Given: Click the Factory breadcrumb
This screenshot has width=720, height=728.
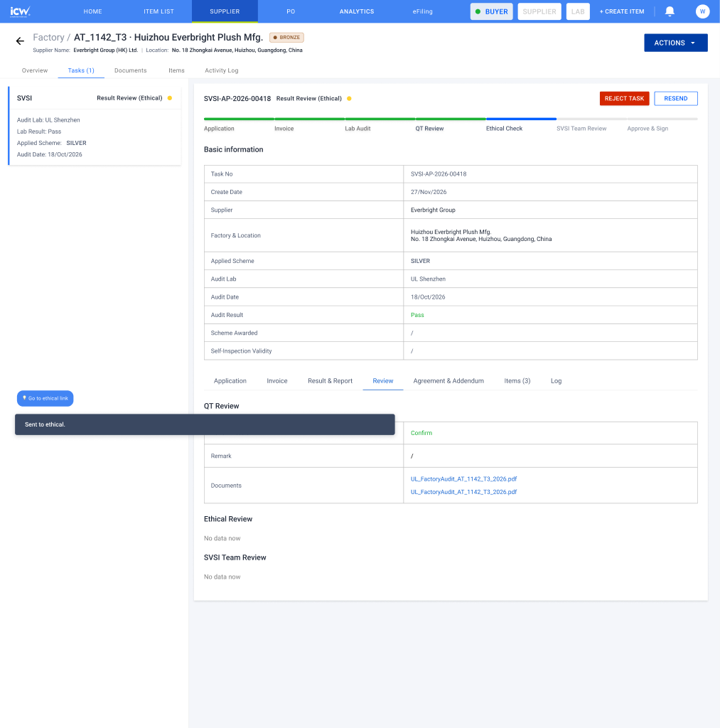Looking at the screenshot, I should pos(48,37).
